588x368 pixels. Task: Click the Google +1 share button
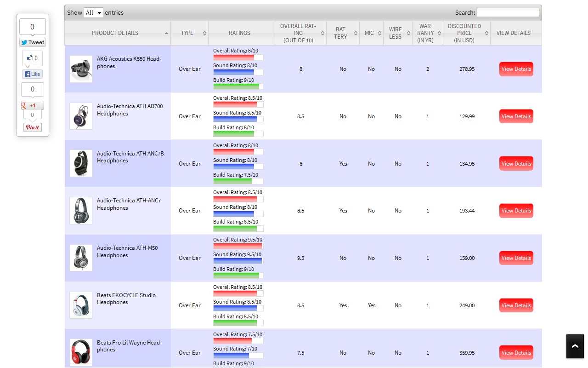[x=32, y=105]
